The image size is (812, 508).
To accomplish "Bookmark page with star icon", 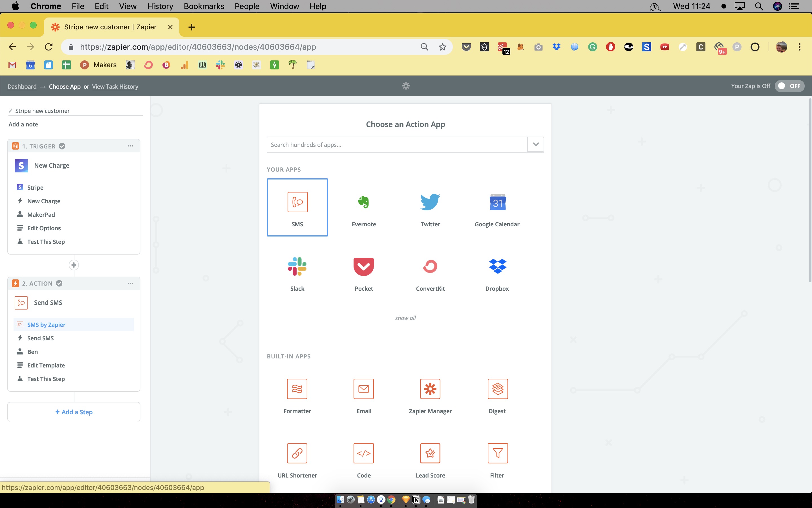I will (443, 47).
